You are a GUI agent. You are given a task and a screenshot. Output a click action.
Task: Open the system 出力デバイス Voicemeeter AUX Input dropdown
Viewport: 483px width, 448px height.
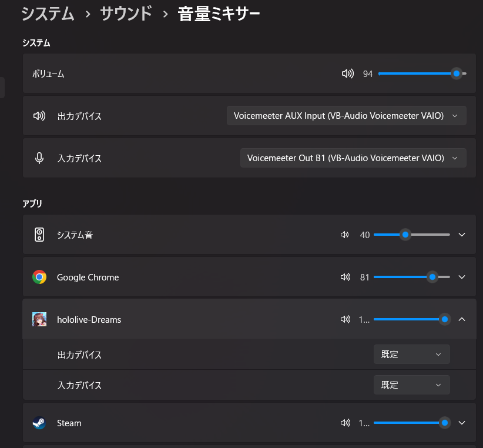(x=347, y=116)
